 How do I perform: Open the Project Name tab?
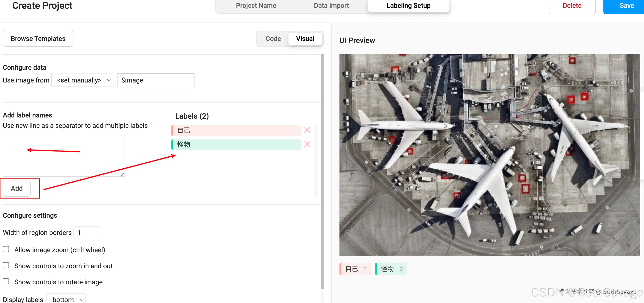click(256, 6)
